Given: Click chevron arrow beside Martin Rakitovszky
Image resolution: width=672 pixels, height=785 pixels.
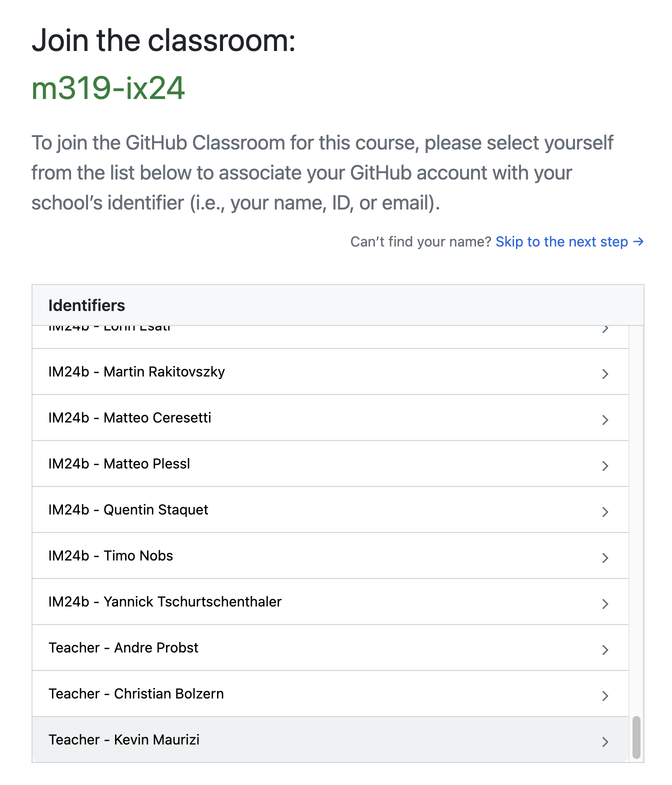Looking at the screenshot, I should tap(605, 374).
